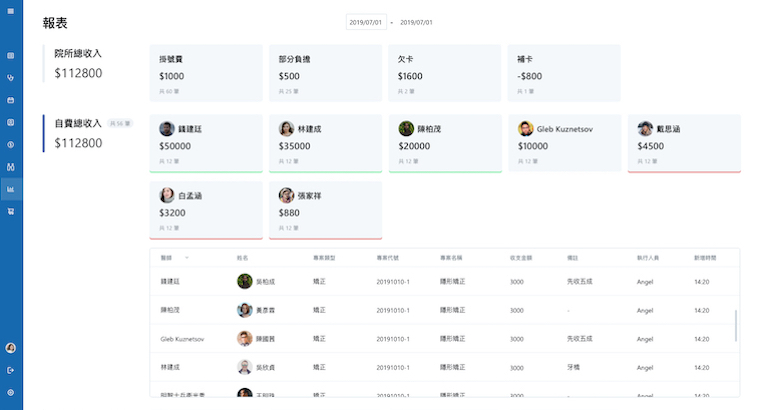Viewport: 760px width, 410px height.
Task: Sort table by 醫師 column arrow
Action: pyautogui.click(x=186, y=258)
